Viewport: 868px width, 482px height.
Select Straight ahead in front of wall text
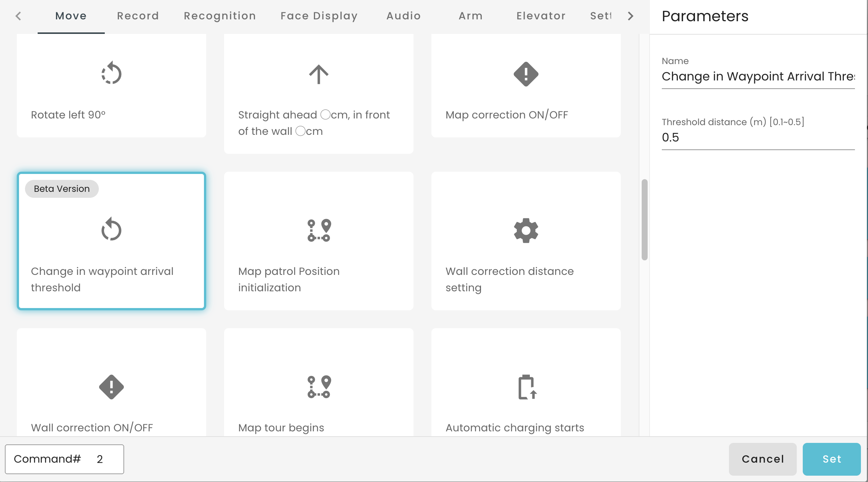pos(314,123)
